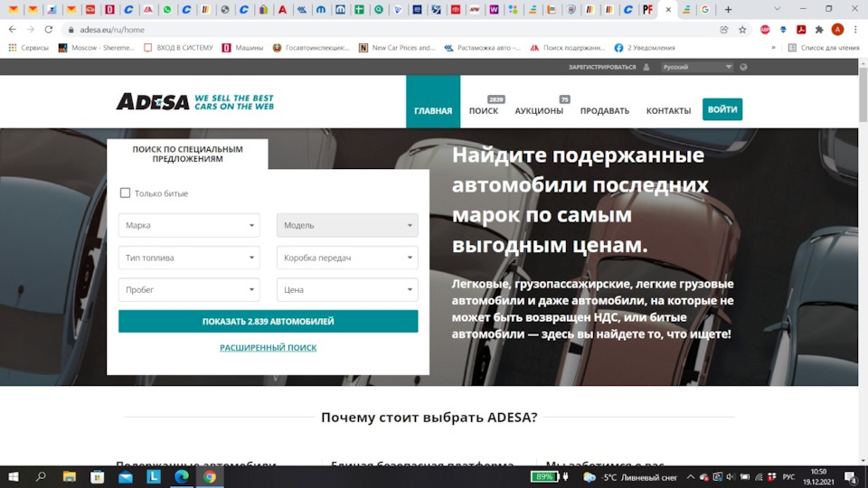The image size is (868, 488).
Task: Open Microsoft Store in the taskbar
Action: pos(98,476)
